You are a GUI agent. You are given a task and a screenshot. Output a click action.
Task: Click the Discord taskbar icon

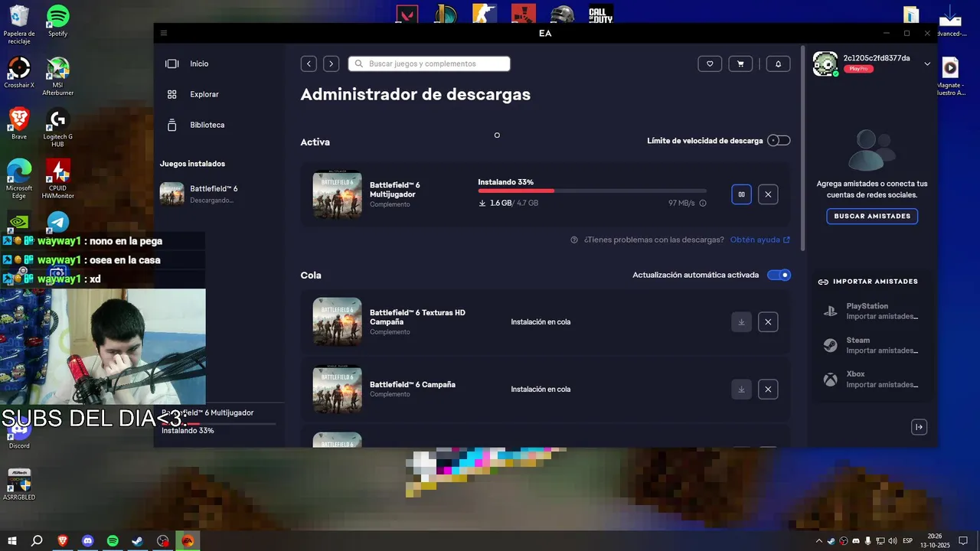(x=87, y=541)
